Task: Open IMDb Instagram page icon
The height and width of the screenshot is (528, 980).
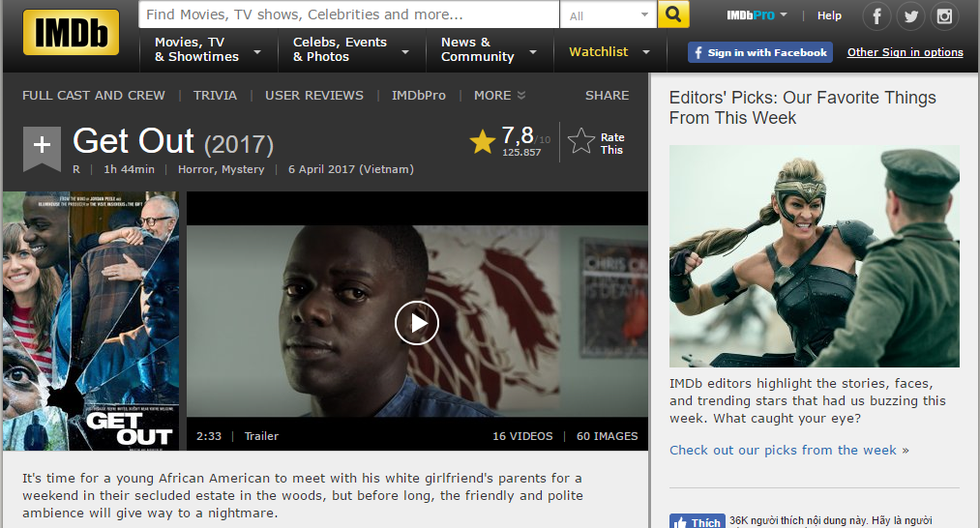Action: pos(944,16)
